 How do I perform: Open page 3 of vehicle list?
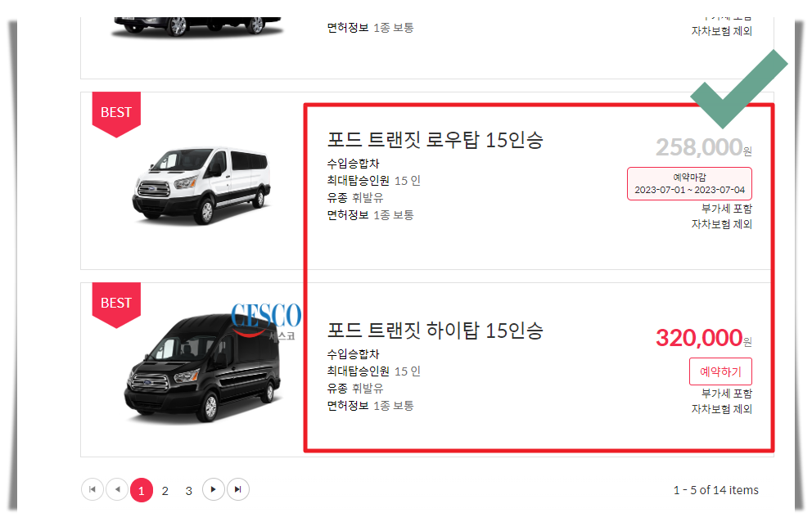tap(189, 491)
